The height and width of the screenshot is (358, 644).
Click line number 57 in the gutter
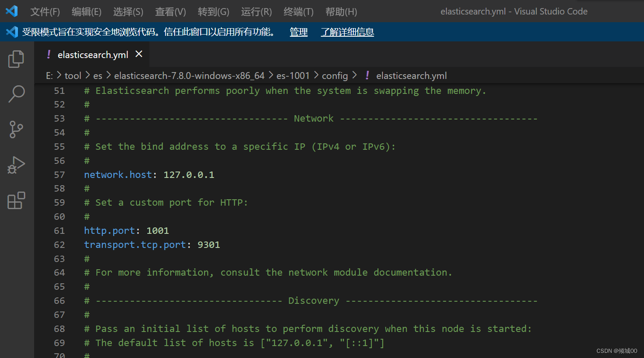59,175
